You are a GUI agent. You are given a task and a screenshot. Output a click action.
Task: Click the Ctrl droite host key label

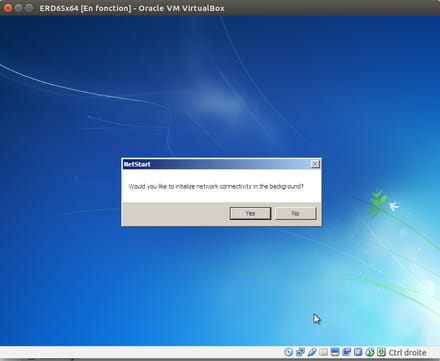point(407,352)
